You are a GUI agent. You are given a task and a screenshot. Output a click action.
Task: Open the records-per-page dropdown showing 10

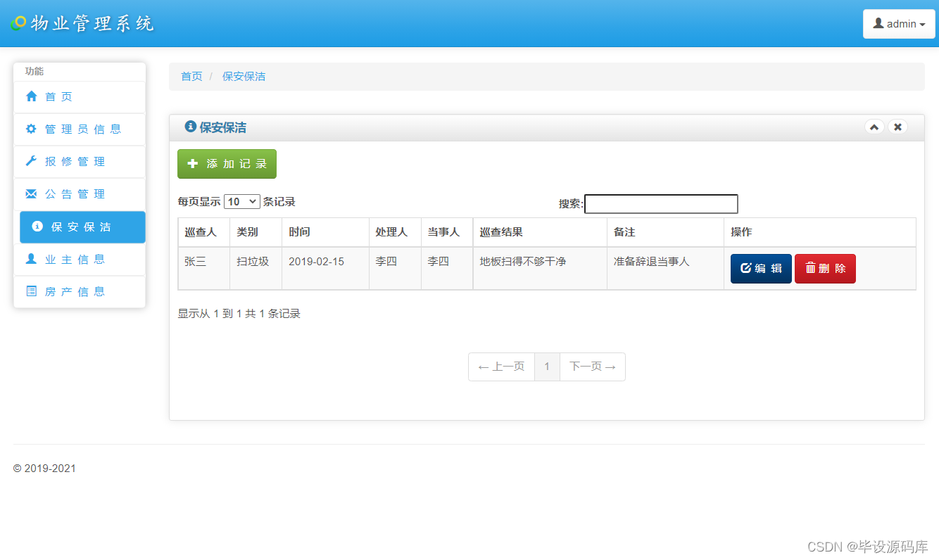click(242, 201)
